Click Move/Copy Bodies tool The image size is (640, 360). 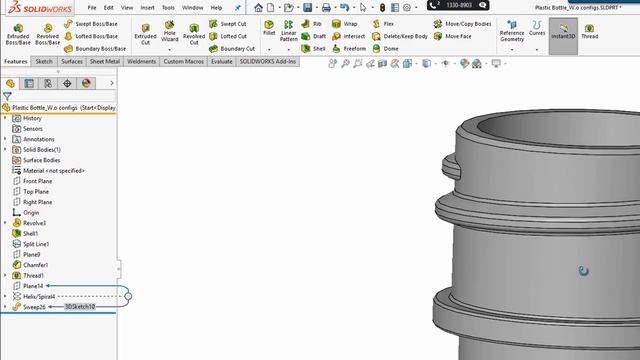pyautogui.click(x=462, y=24)
